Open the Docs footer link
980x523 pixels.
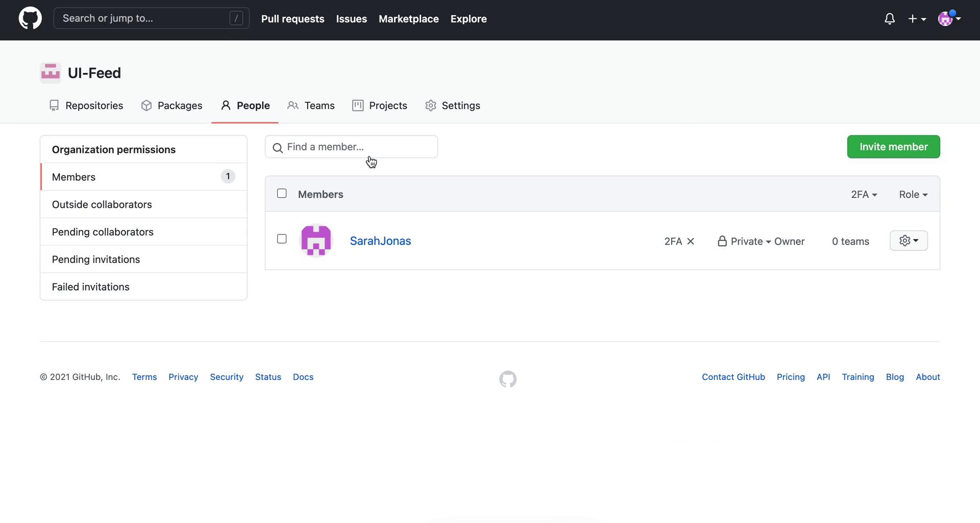coord(303,377)
